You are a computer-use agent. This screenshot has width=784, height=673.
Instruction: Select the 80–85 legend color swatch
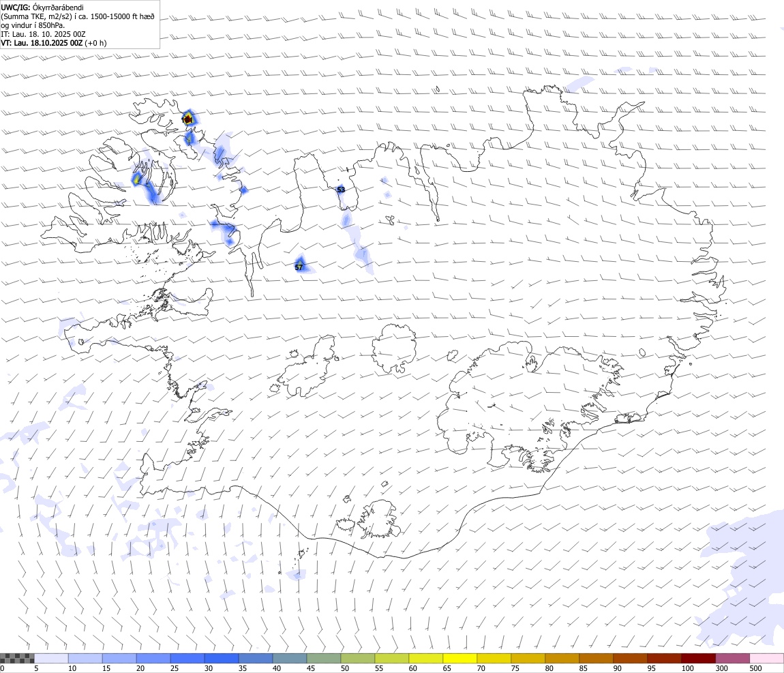coord(562,658)
